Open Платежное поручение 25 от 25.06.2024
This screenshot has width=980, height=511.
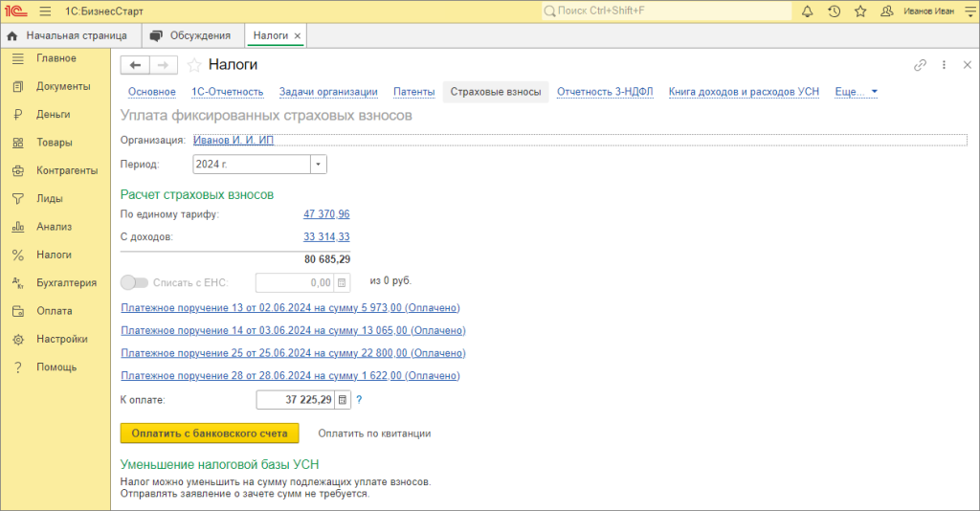[x=293, y=353]
